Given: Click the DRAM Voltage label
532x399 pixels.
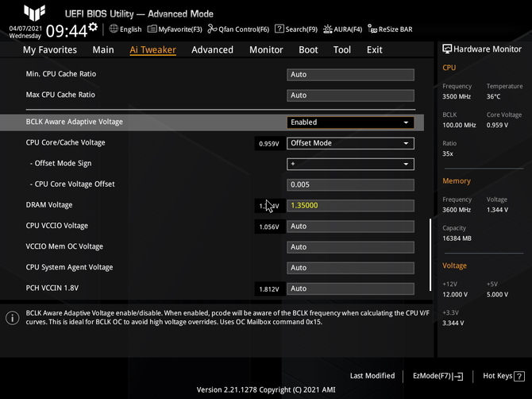Looking at the screenshot, I should [x=49, y=205].
